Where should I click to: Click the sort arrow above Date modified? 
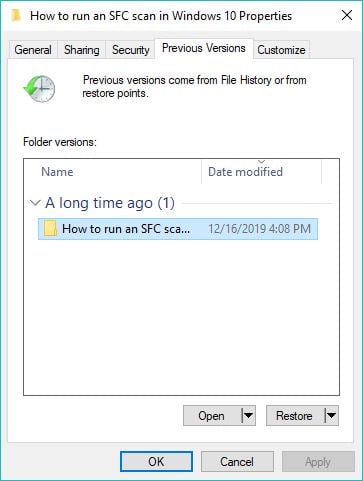[262, 162]
